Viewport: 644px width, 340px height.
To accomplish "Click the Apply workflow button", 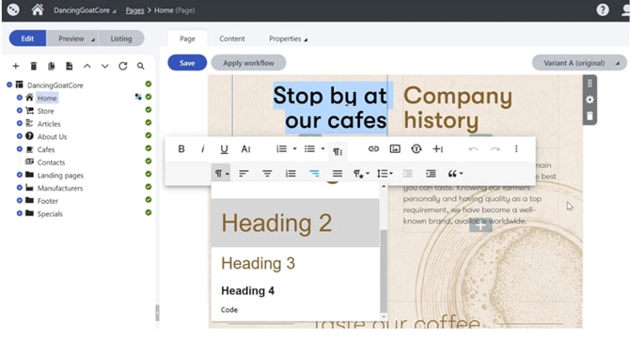I will [x=248, y=63].
